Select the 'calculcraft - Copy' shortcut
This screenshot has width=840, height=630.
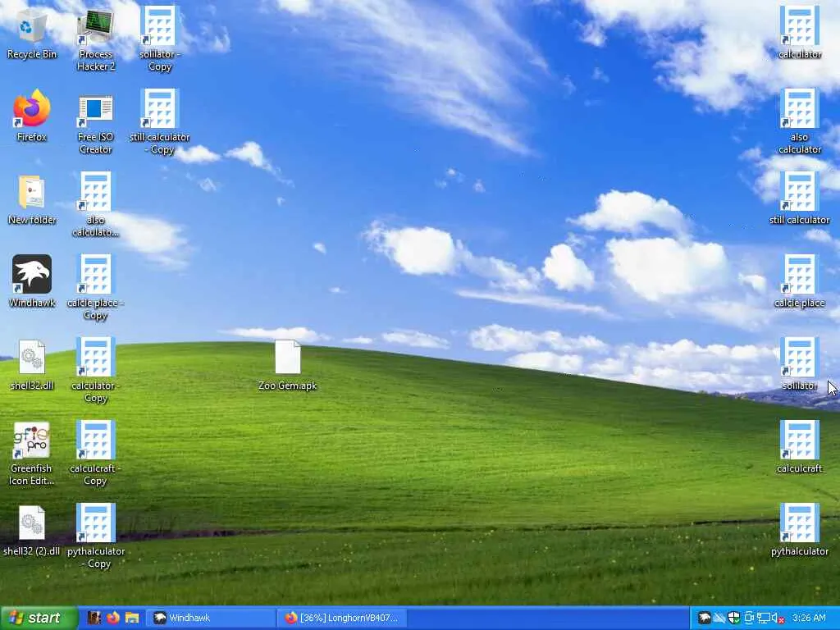[96, 454]
